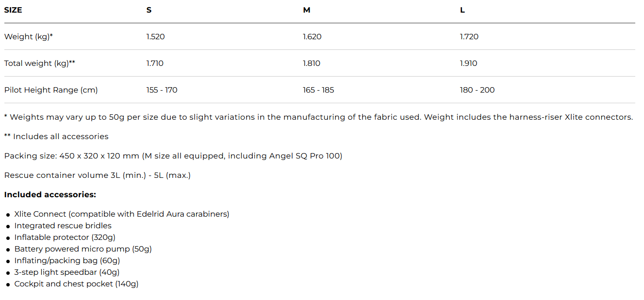Click the 155 - 170 height range
This screenshot has height=300, width=644.
pos(162,90)
